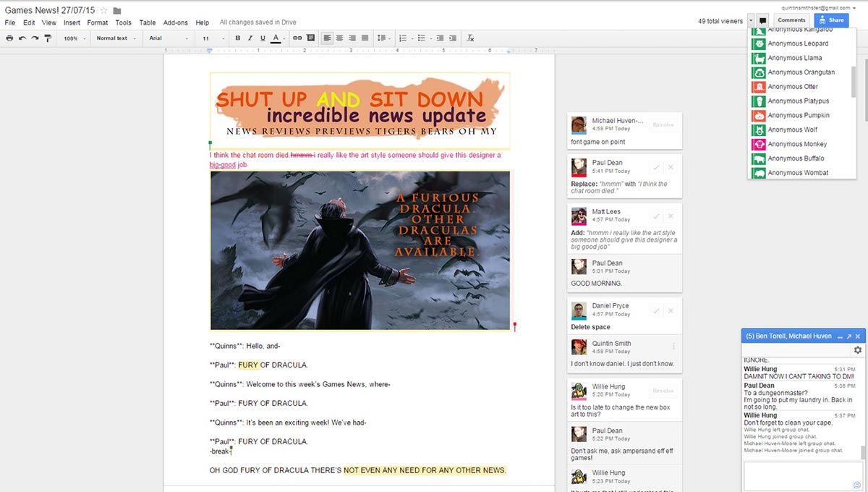Click the Increase indent icon
The height and width of the screenshot is (492, 868).
click(454, 38)
